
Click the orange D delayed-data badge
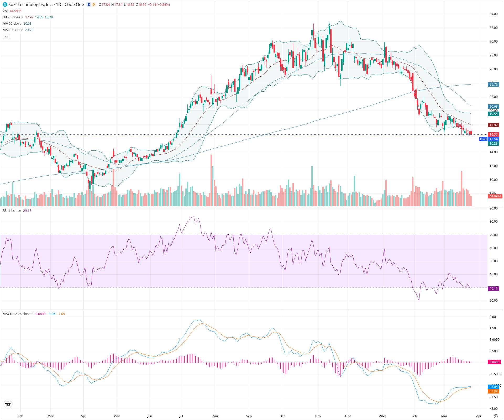coord(93,4)
